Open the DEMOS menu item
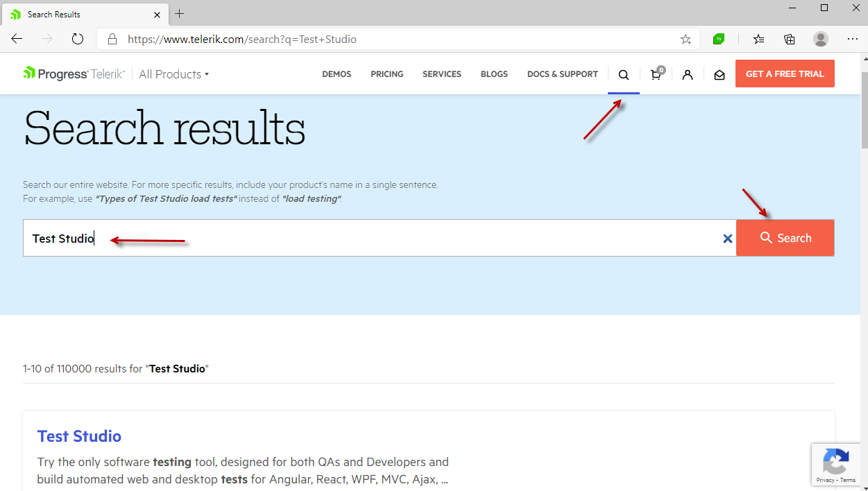This screenshot has height=491, width=868. [337, 74]
